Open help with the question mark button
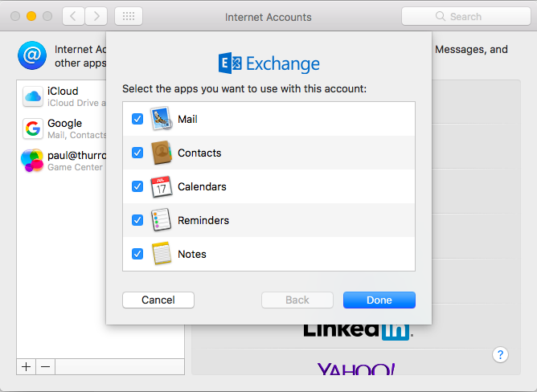 (x=500, y=355)
